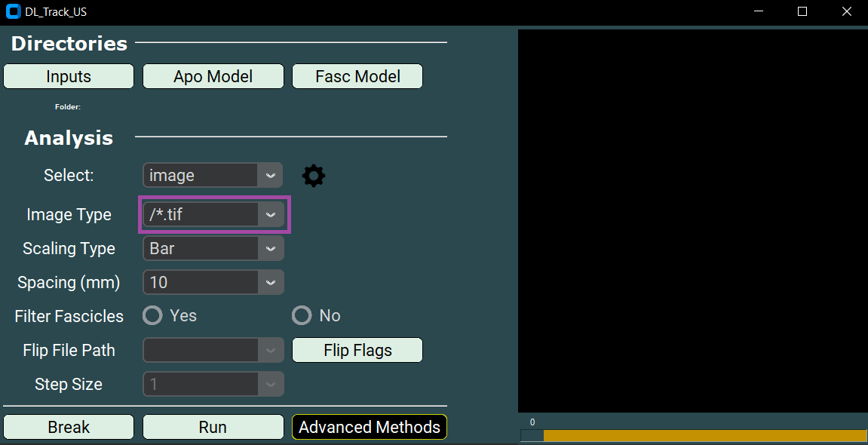Choose the Apo Model file button
This screenshot has height=445, width=868.
(x=213, y=76)
